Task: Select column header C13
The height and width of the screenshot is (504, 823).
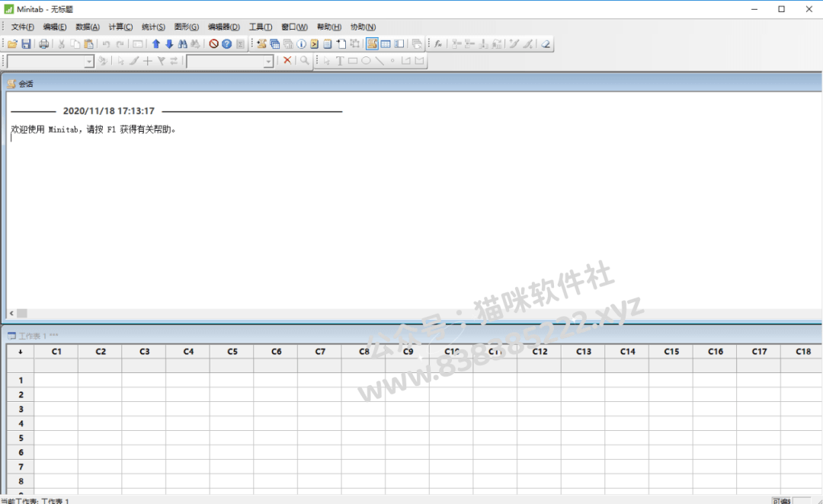Action: click(583, 352)
